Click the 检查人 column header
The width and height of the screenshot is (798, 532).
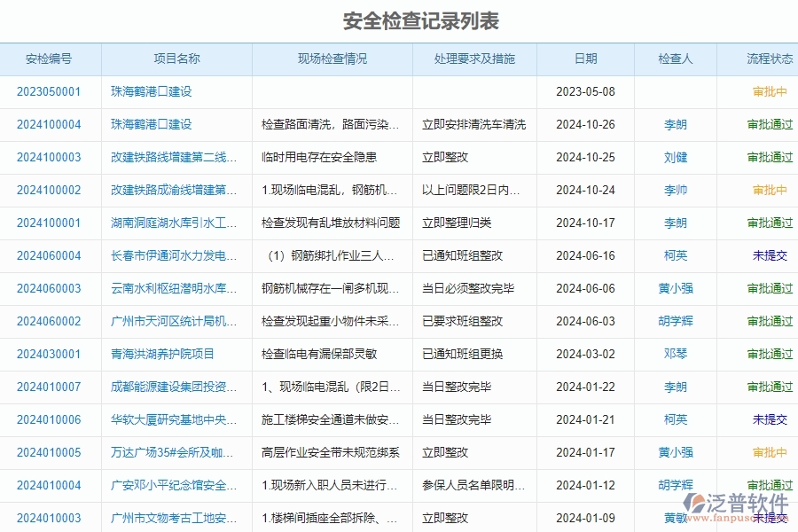(675, 59)
